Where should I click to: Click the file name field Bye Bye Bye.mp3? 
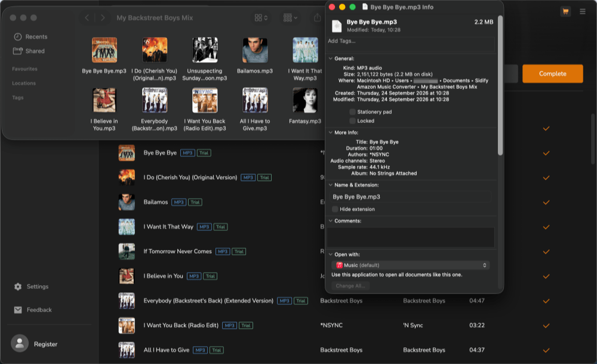411,197
